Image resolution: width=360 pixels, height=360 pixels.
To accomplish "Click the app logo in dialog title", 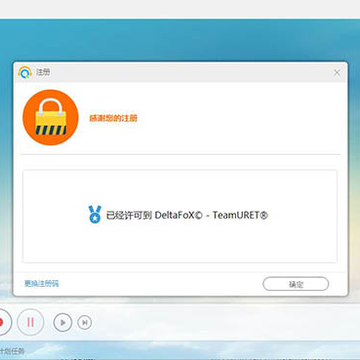I will click(25, 72).
